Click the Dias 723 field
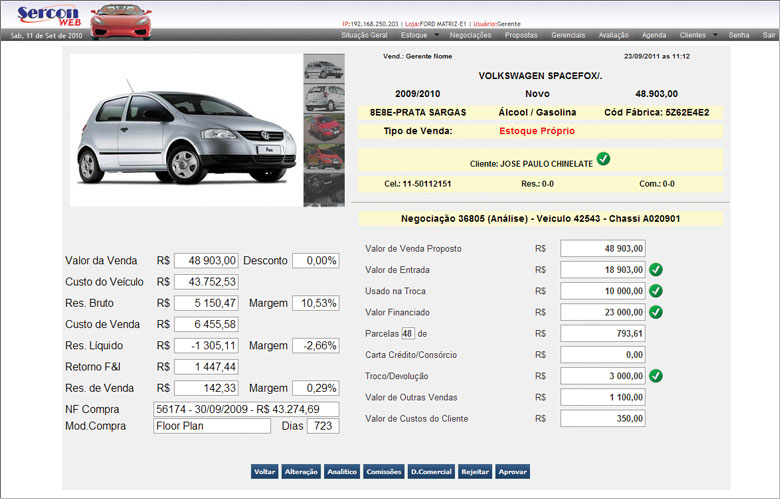 coord(323,426)
